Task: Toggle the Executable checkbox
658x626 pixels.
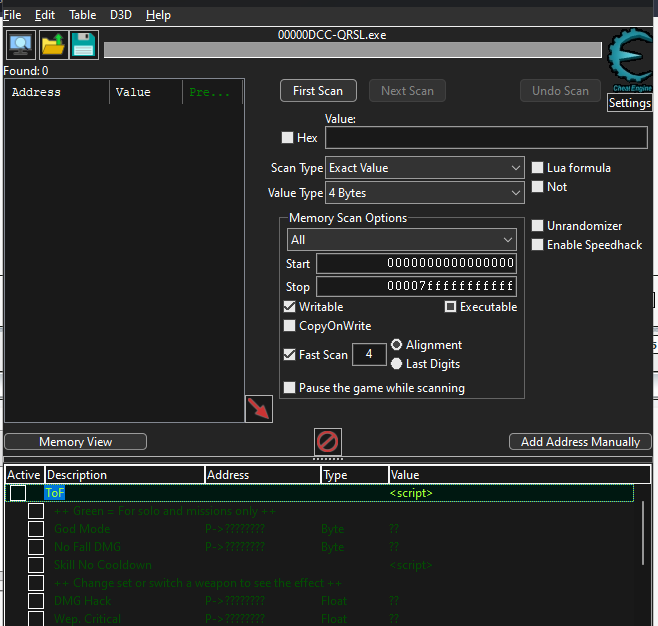Action: pos(450,307)
